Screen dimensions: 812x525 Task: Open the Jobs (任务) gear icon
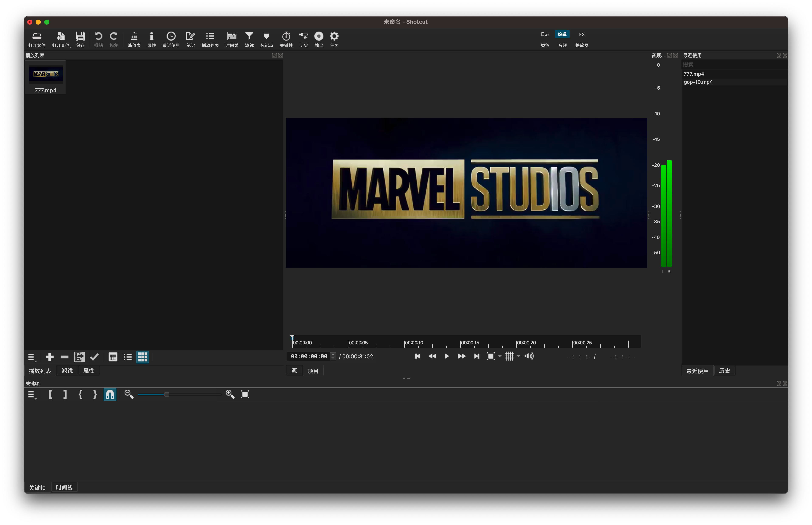(x=334, y=39)
